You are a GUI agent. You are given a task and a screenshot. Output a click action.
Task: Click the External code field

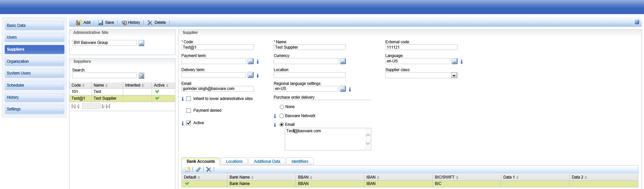(x=421, y=47)
